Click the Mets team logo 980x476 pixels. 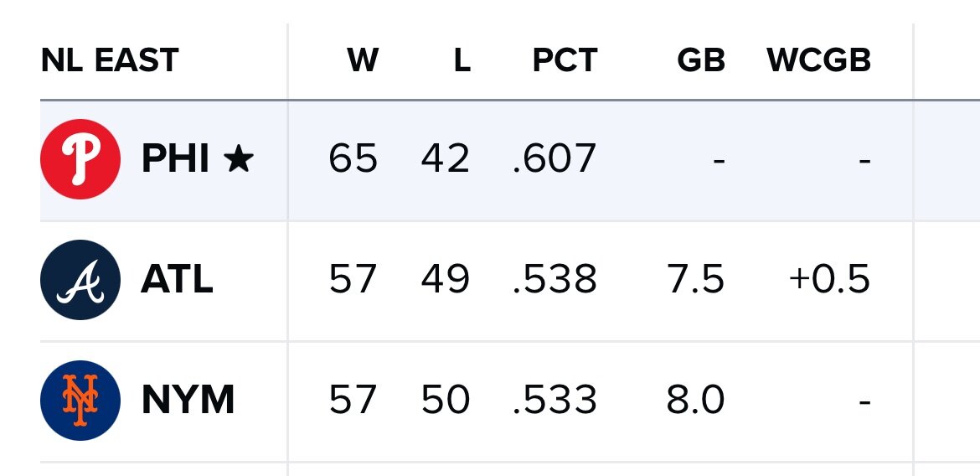point(80,400)
